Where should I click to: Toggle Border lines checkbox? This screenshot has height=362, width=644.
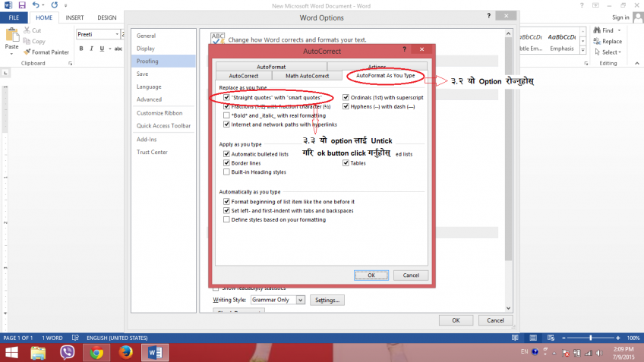[x=226, y=163]
